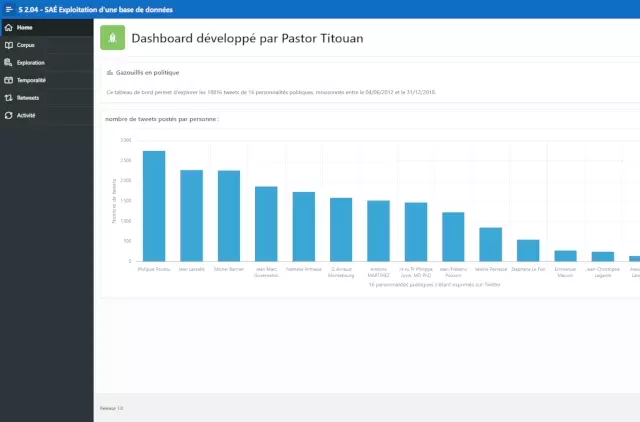Click the Release 1.0 footer text

pyautogui.click(x=112, y=408)
